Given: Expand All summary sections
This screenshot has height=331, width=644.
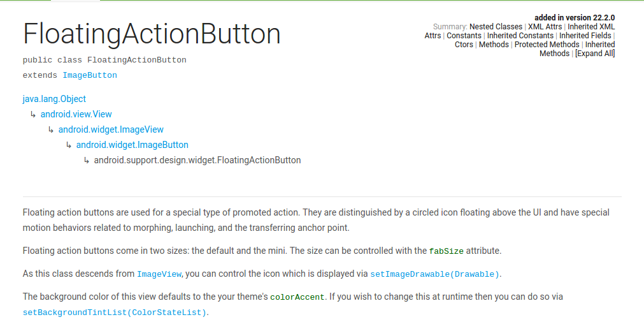Looking at the screenshot, I should pyautogui.click(x=595, y=54).
